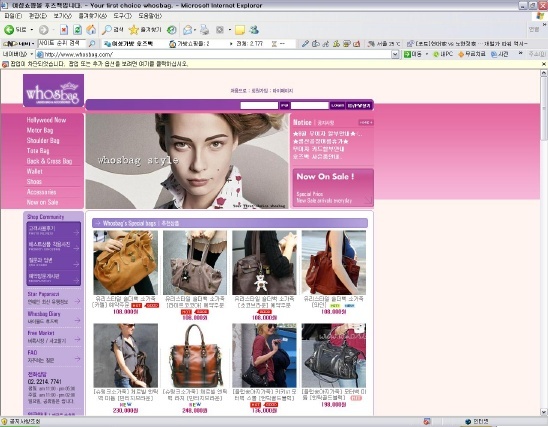Open the Messenger icon in the toolbar
The width and height of the screenshot is (548, 427).
(254, 30)
